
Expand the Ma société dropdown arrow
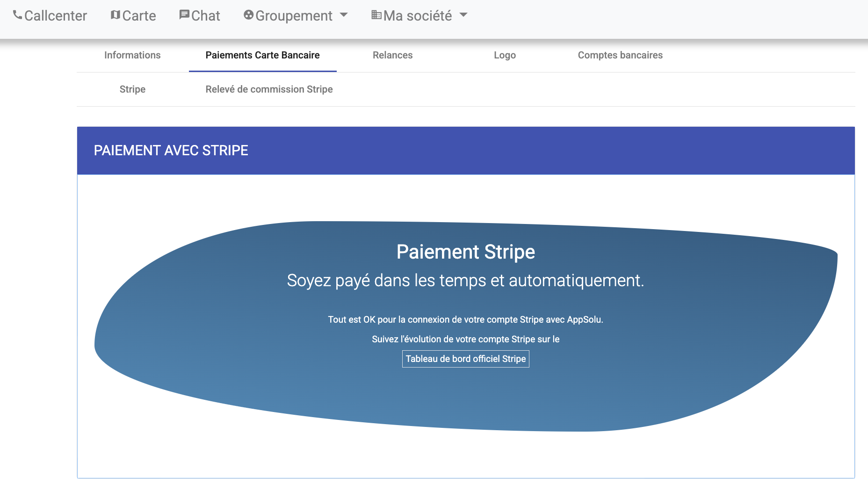tap(463, 15)
